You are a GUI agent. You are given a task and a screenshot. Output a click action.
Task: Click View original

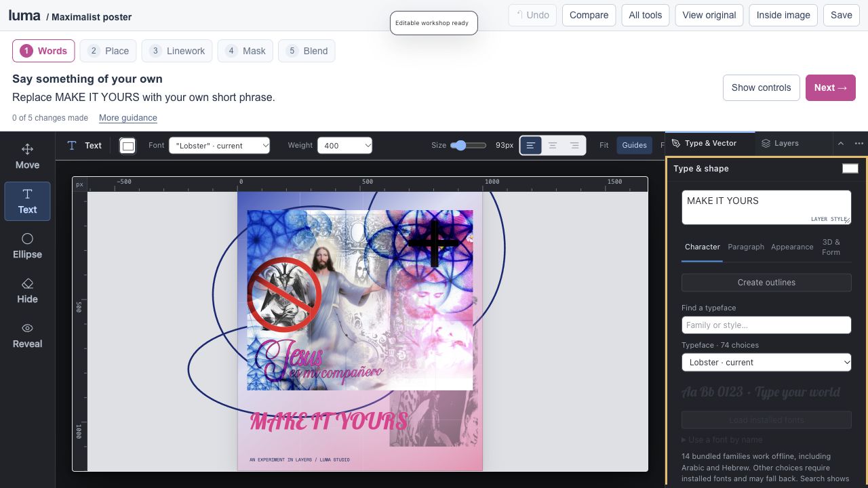tap(709, 15)
